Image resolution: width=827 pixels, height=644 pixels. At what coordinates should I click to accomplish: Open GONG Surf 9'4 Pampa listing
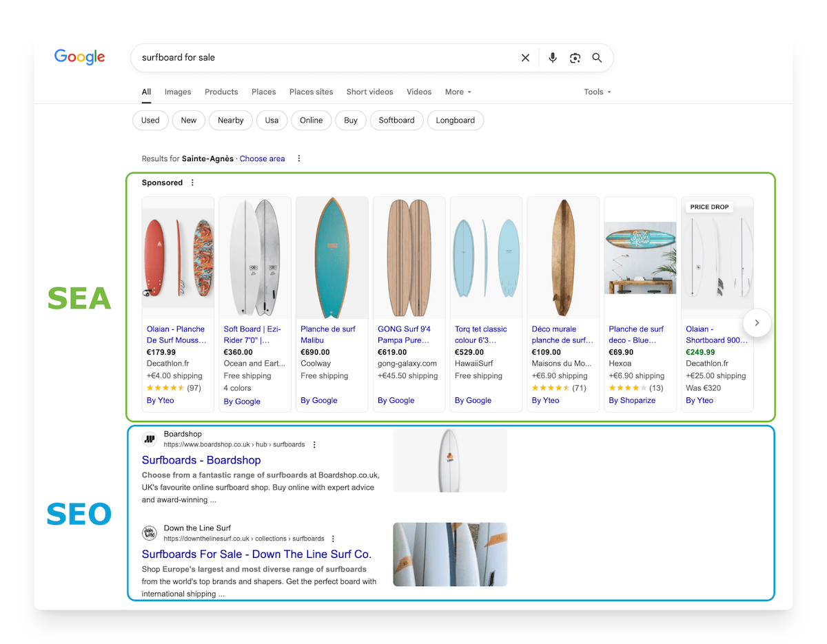[x=405, y=334]
